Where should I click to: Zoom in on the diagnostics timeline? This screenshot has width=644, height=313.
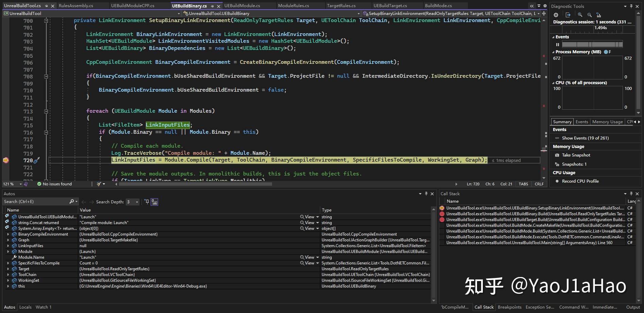pos(580,15)
